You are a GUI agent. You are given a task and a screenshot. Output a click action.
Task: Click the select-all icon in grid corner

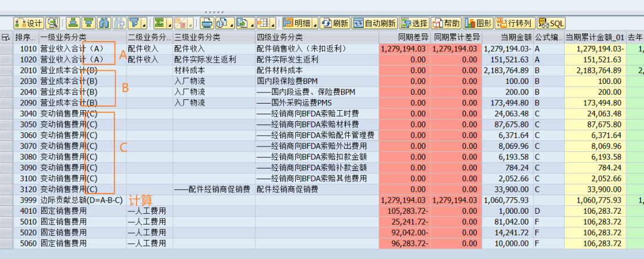click(6, 38)
